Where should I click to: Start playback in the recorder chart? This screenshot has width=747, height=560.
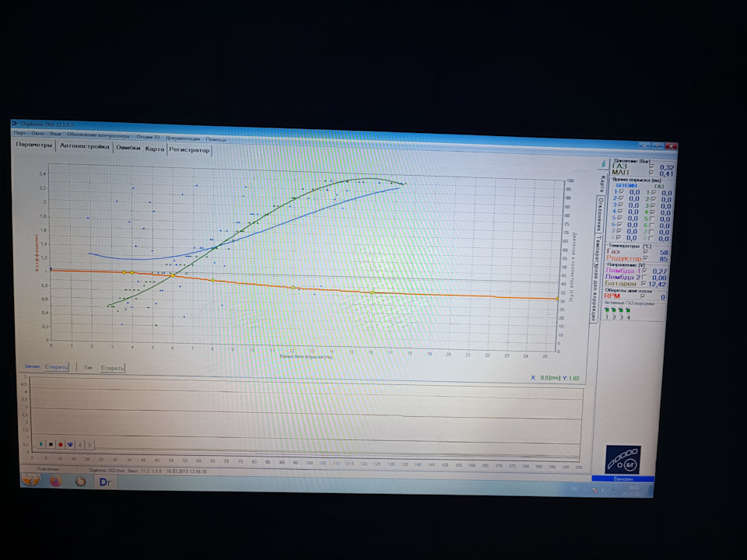[x=41, y=444]
